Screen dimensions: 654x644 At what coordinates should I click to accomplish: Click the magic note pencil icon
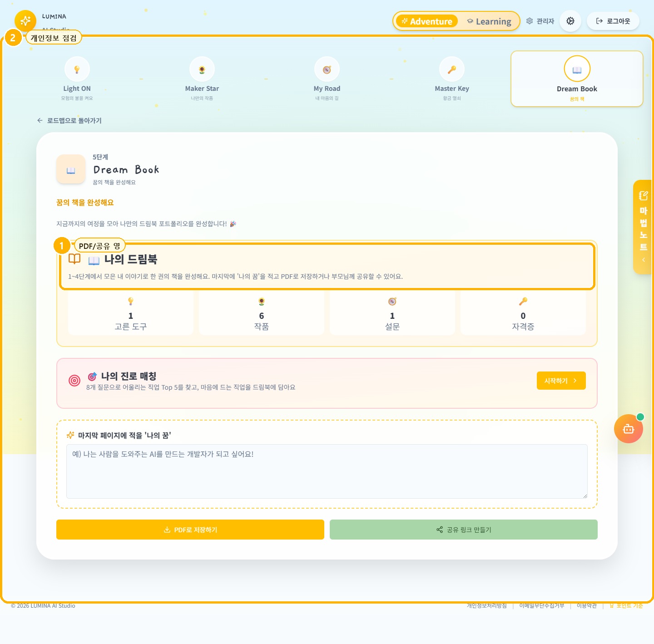643,196
